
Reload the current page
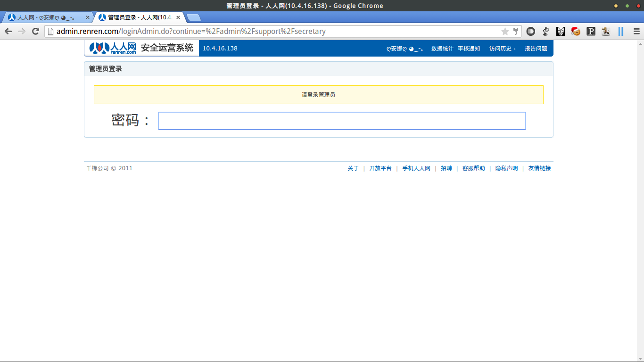[35, 32]
